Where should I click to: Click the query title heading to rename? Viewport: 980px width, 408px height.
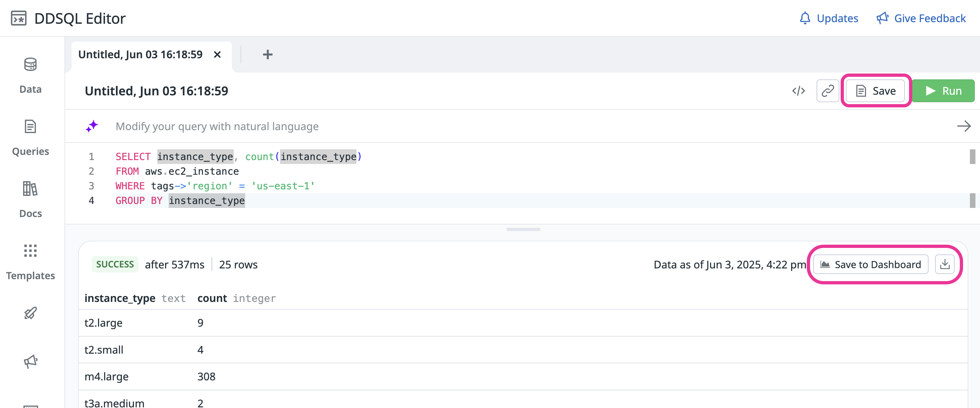(x=156, y=91)
